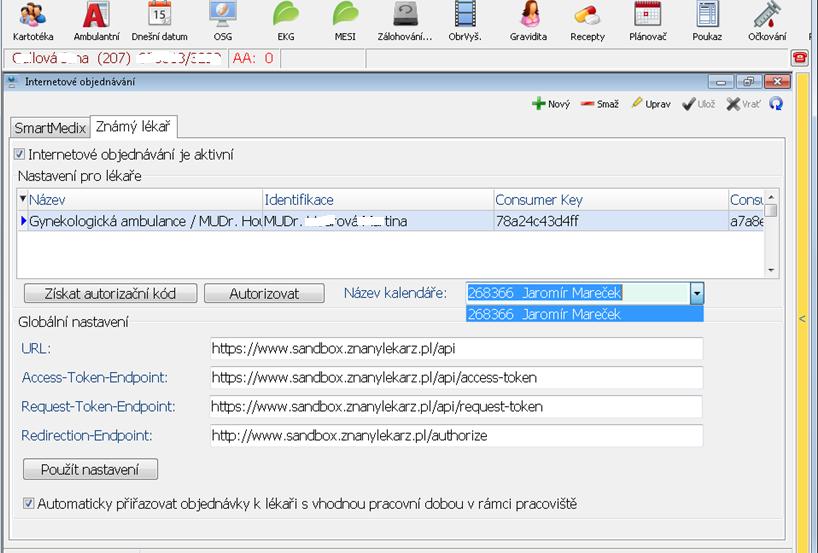The width and height of the screenshot is (818, 553).
Task: Minimize the Internetové objednávání window
Action: point(721,81)
